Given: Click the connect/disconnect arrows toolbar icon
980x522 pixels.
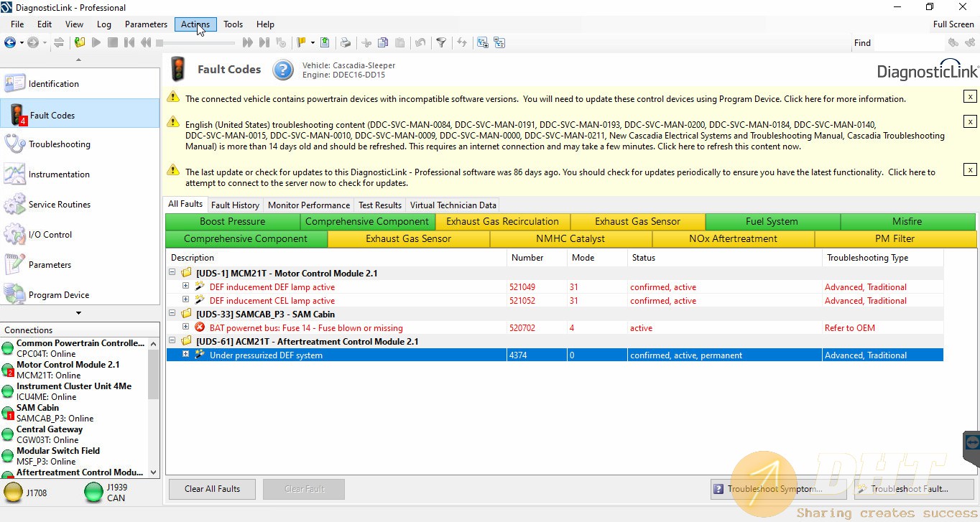Looking at the screenshot, I should 59,43.
